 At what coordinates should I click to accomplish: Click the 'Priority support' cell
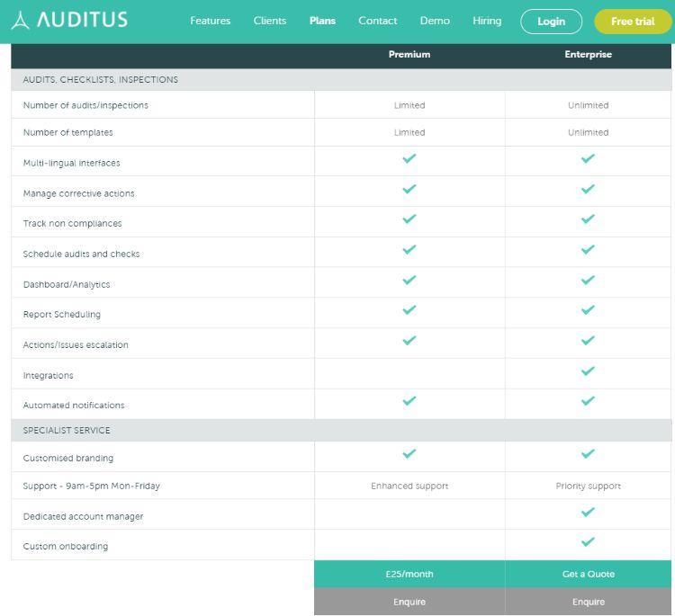pyautogui.click(x=588, y=487)
